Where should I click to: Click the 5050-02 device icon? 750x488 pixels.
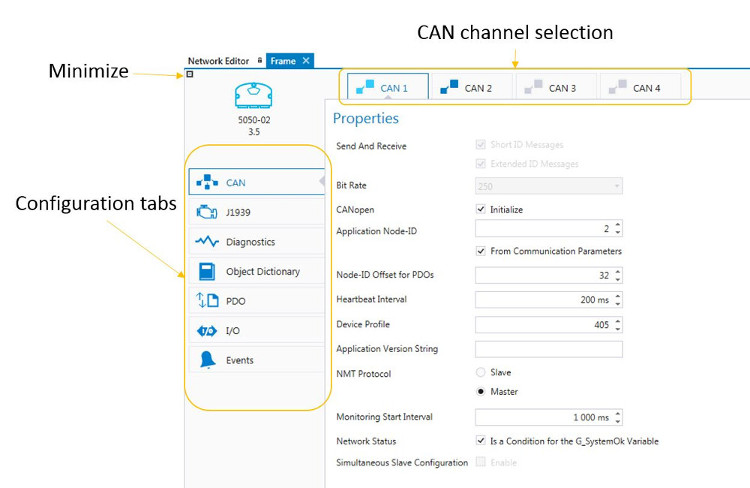(254, 95)
